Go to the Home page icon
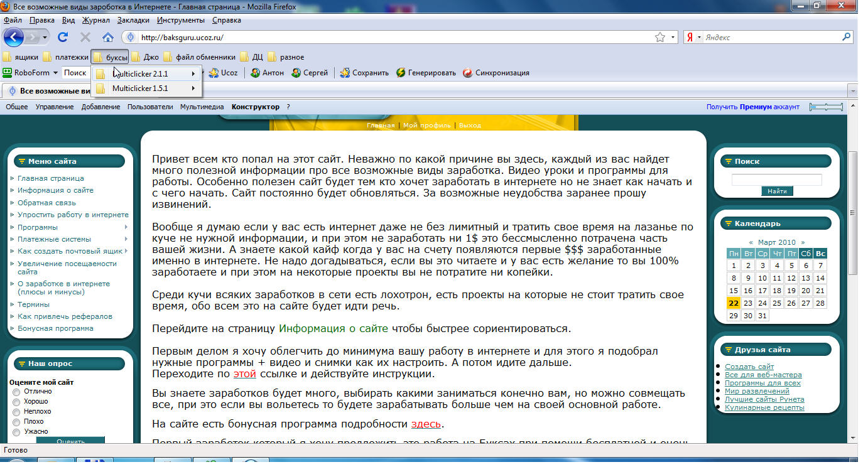The height and width of the screenshot is (467, 868). coord(108,37)
